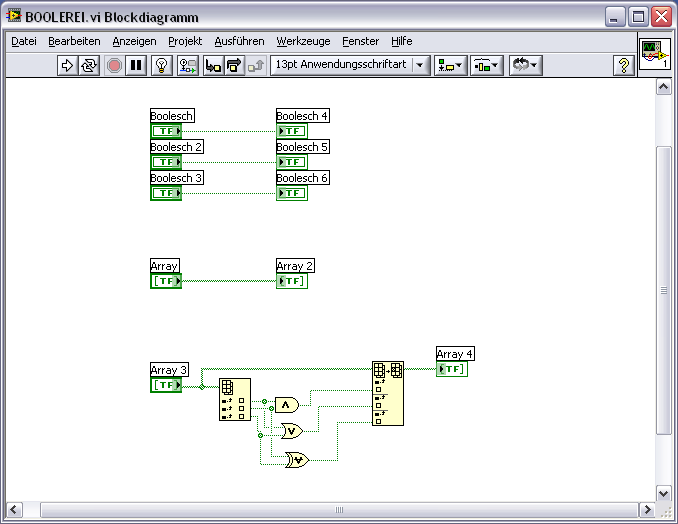Viewport: 678px width, 524px height.
Task: Expand the Align Objects dropdown
Action: pyautogui.click(x=450, y=65)
